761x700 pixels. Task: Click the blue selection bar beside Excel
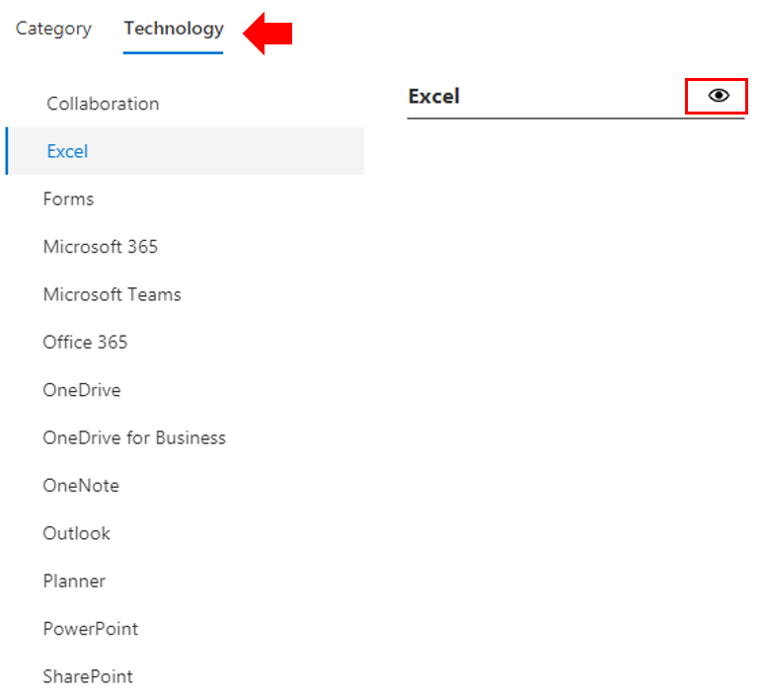pyautogui.click(x=7, y=151)
